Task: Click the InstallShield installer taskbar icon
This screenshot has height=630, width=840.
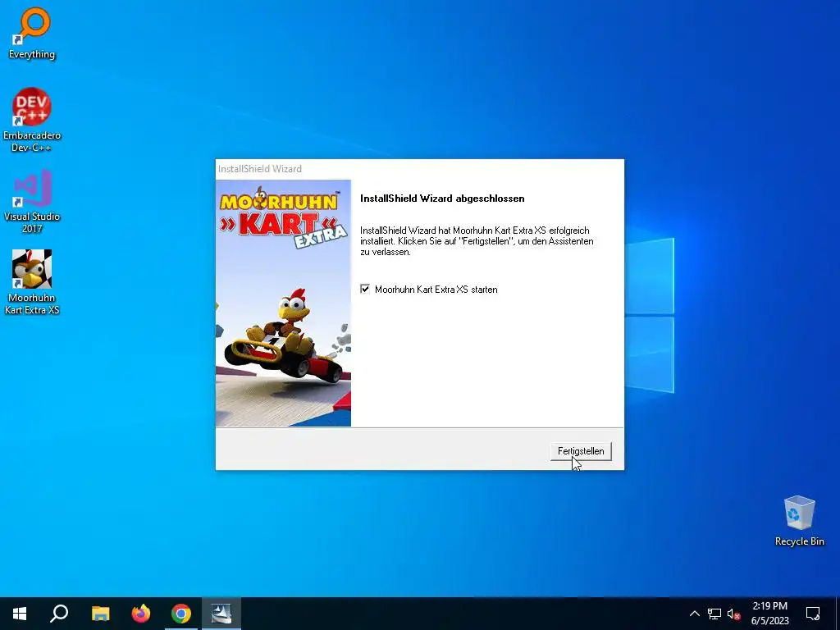Action: click(221, 614)
